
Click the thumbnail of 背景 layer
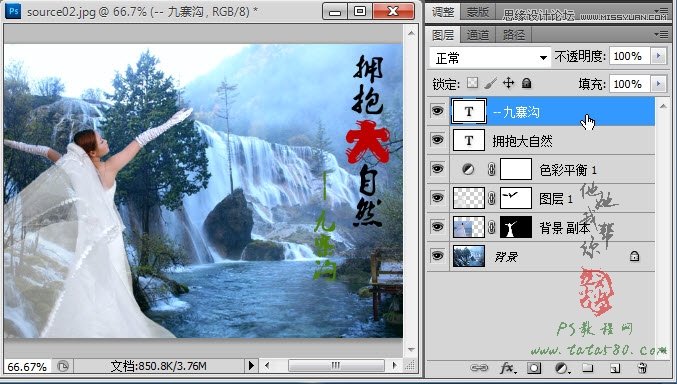pos(469,256)
